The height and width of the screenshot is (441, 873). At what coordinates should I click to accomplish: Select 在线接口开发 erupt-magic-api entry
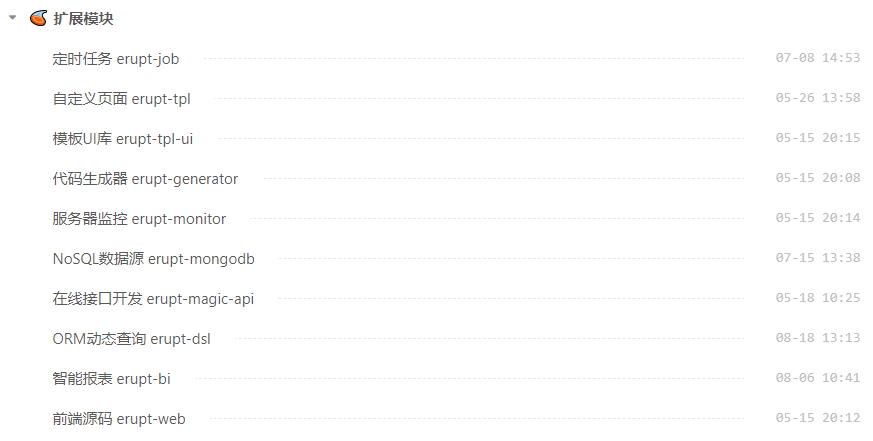tap(153, 298)
